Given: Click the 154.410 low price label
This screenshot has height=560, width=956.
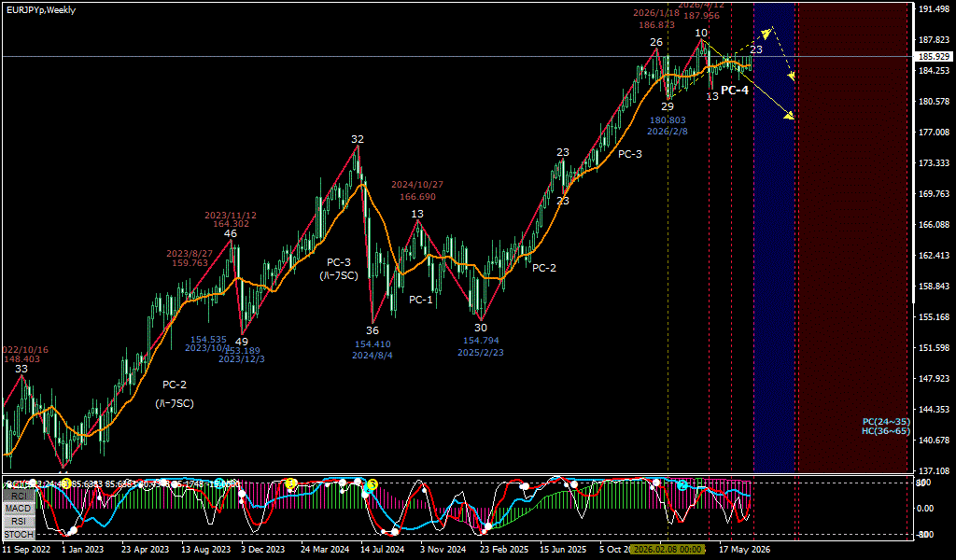Looking at the screenshot, I should click(x=373, y=344).
